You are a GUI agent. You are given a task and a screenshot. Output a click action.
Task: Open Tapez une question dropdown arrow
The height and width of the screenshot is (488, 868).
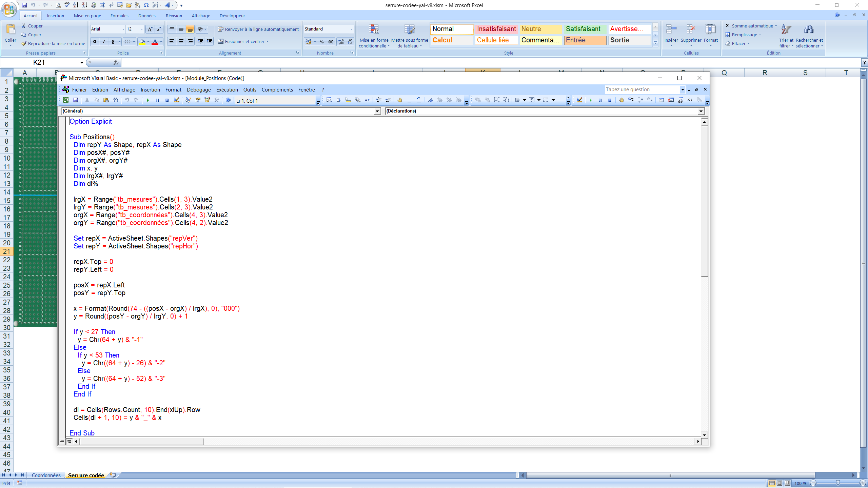[x=683, y=89]
